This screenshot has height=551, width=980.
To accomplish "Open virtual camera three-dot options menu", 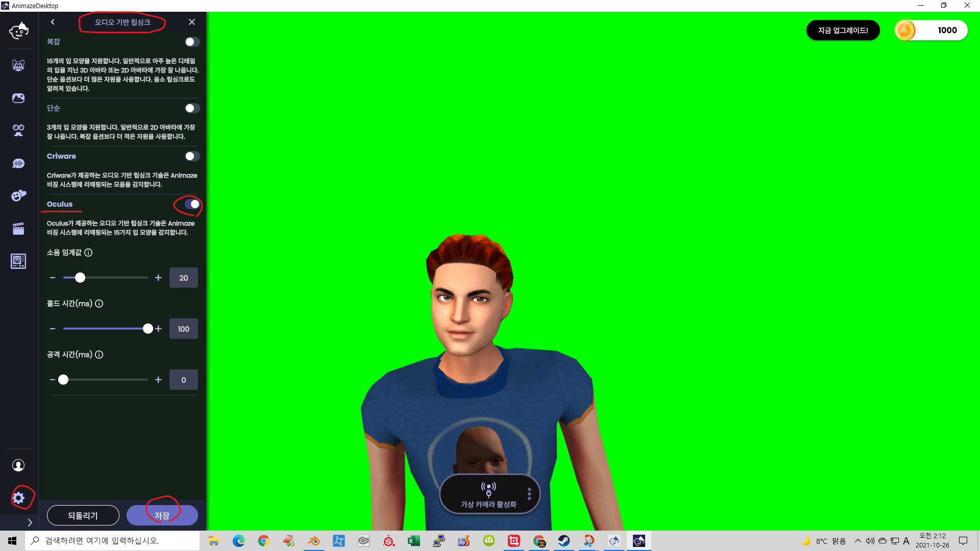I will pos(529,494).
